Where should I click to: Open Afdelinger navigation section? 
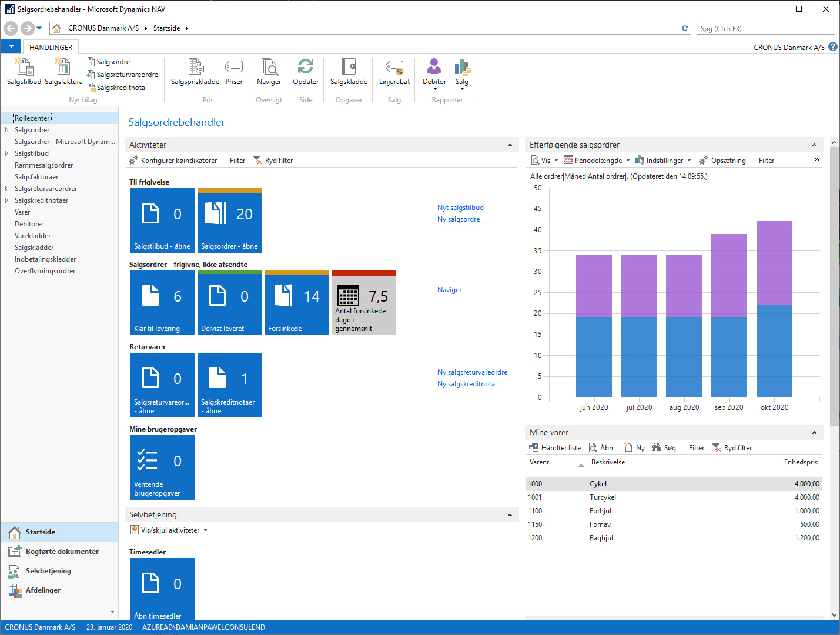59,590
